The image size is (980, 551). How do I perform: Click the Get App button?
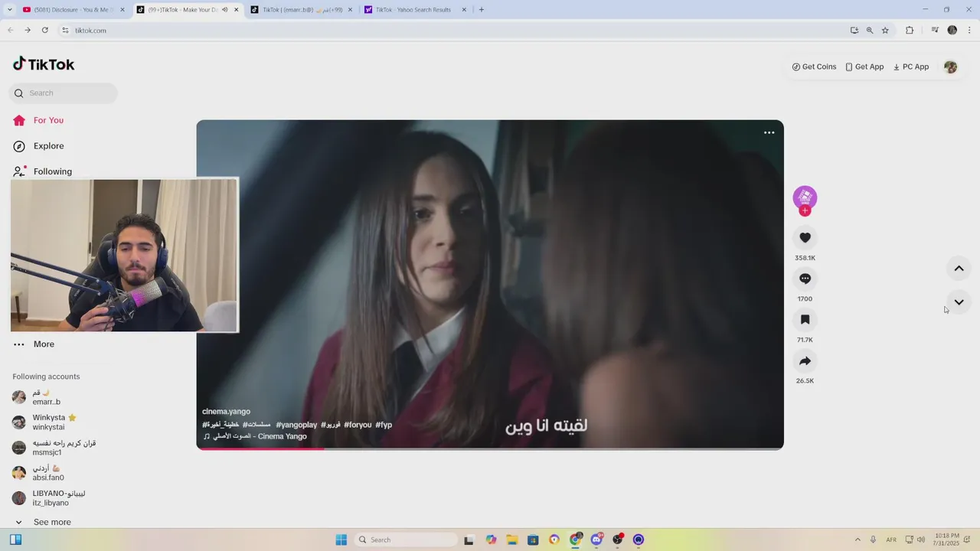tap(864, 67)
